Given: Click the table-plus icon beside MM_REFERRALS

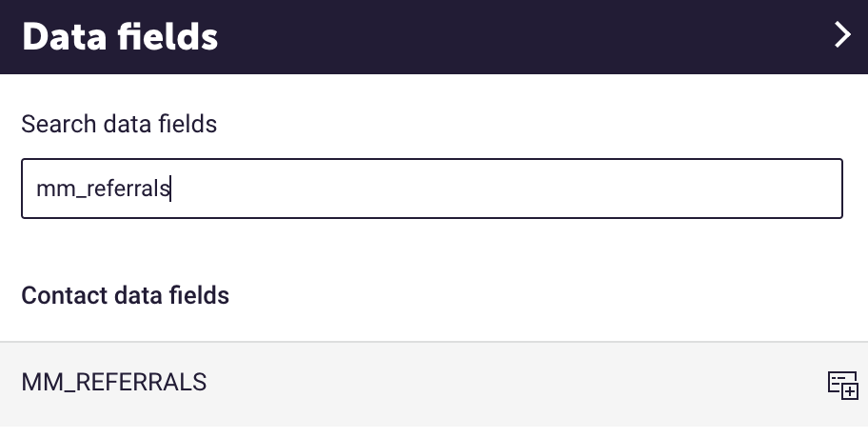Looking at the screenshot, I should (842, 385).
